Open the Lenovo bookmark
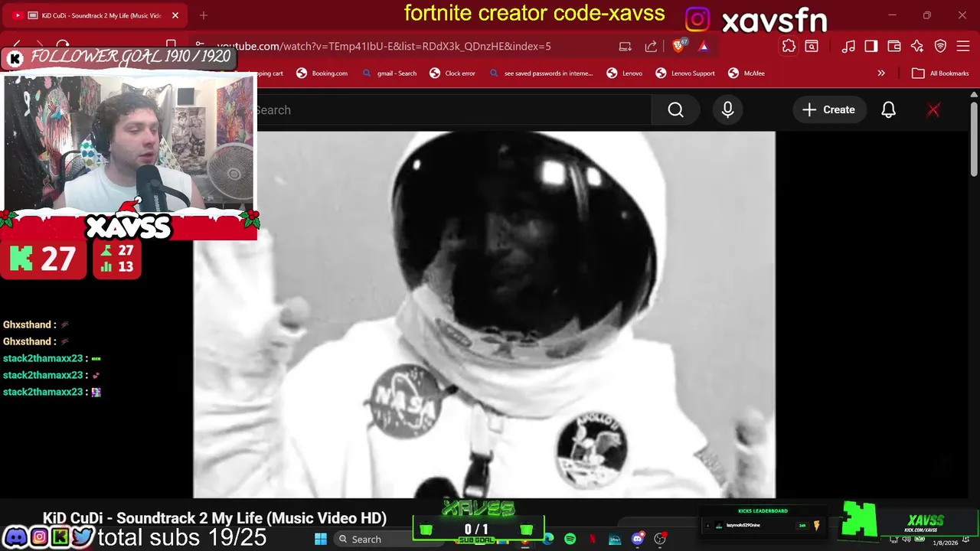 624,73
